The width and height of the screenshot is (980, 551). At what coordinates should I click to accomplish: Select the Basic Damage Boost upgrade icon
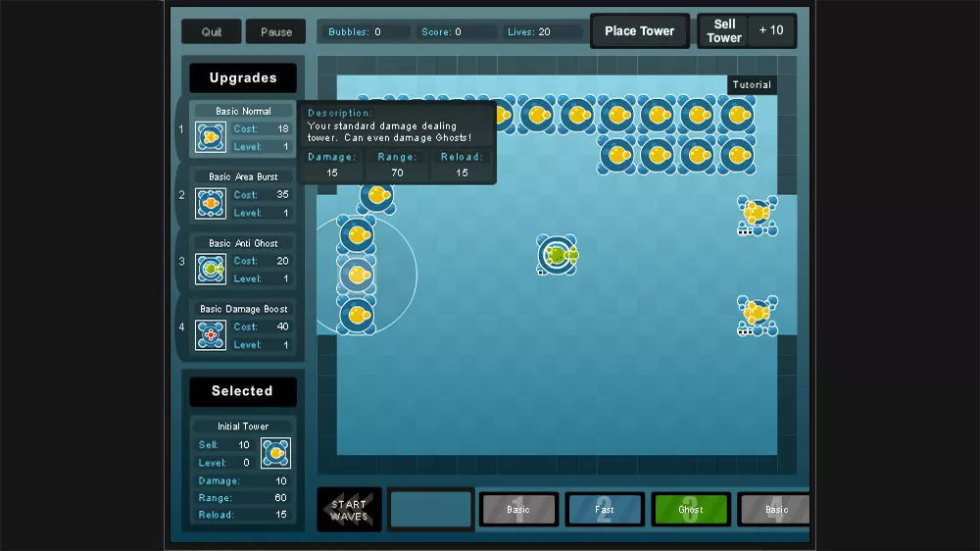(x=211, y=335)
